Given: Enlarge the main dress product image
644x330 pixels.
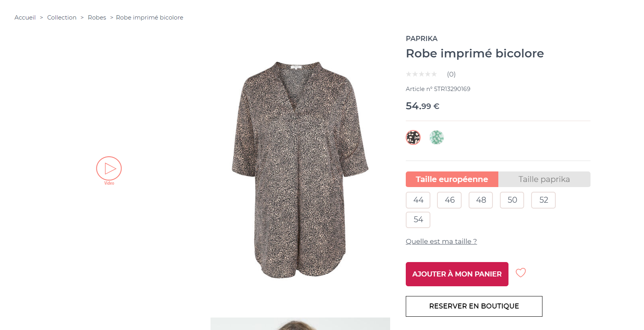Looking at the screenshot, I should (300, 170).
